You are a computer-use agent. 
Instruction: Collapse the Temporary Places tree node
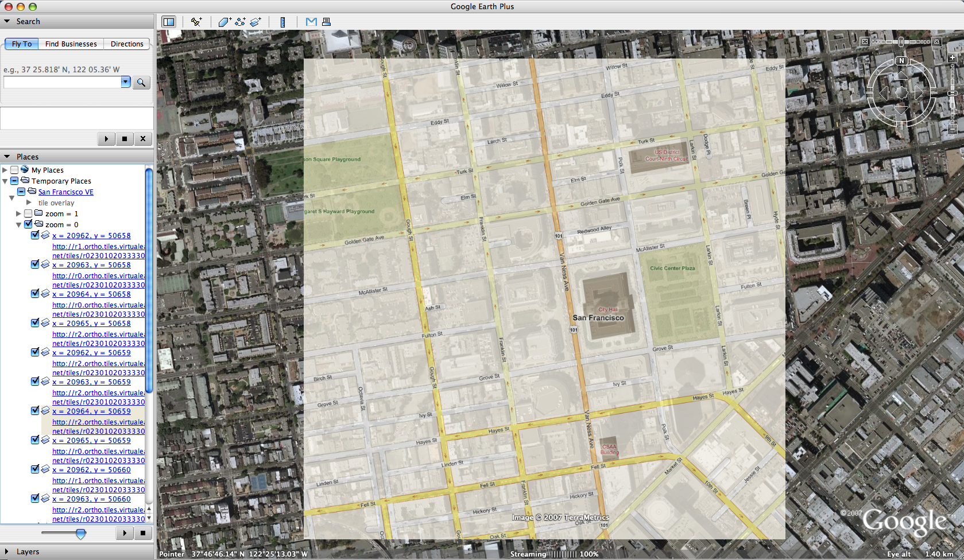click(5, 181)
